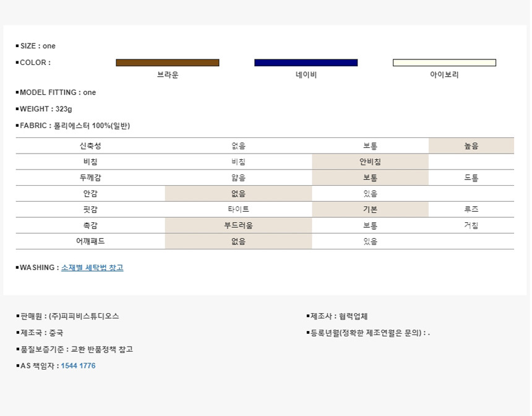Click the 판매원 (주)피피비스튜디오스 text
Screen dimensions: 532x416
[69, 316]
